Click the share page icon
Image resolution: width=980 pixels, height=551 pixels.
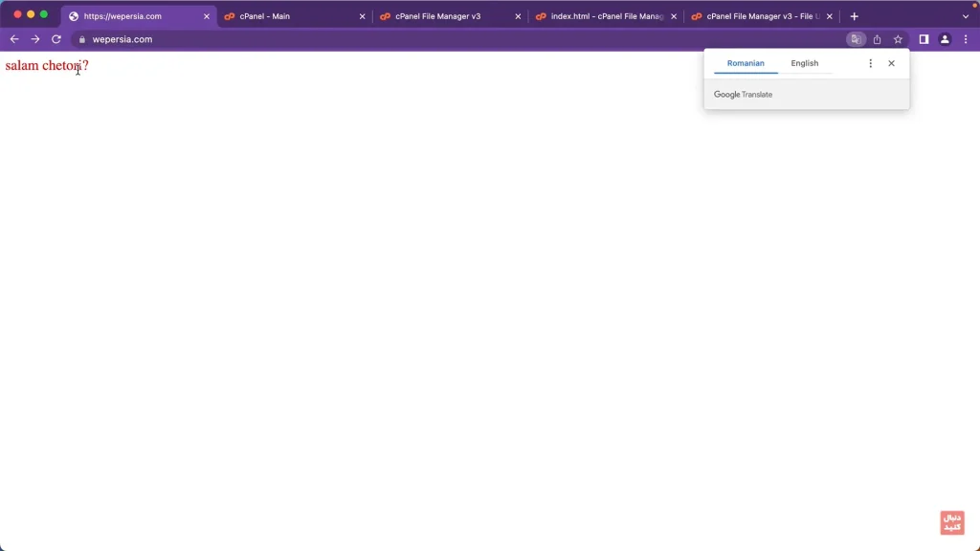coord(877,39)
